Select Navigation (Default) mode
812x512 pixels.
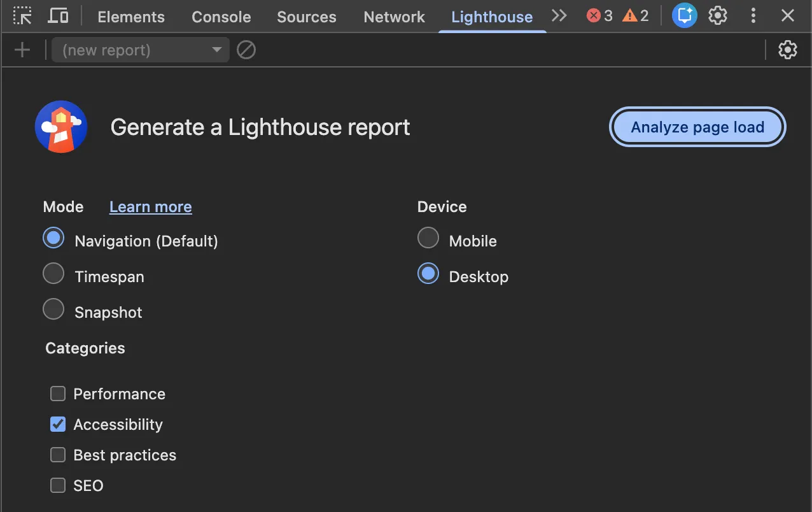pyautogui.click(x=53, y=238)
